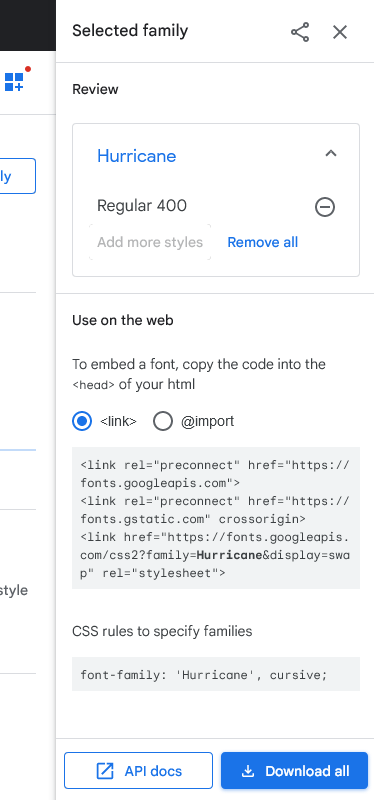Click the partially visible outlined button at left

click(x=18, y=176)
